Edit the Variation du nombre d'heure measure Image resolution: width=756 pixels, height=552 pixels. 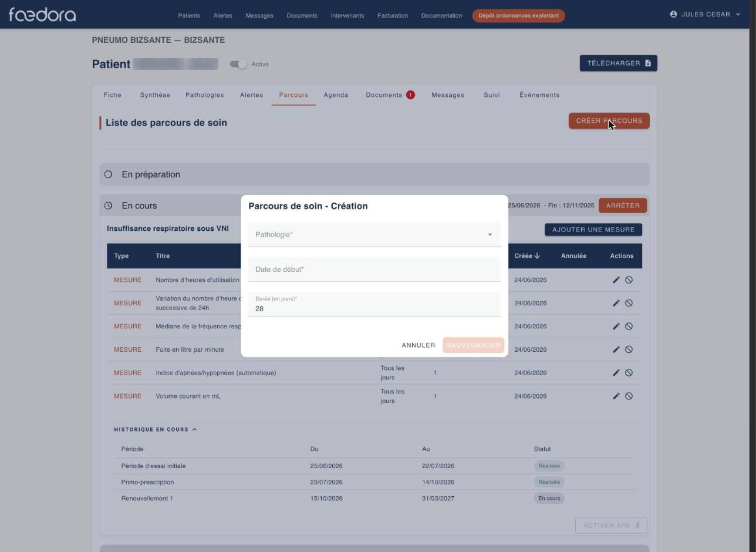pyautogui.click(x=616, y=303)
